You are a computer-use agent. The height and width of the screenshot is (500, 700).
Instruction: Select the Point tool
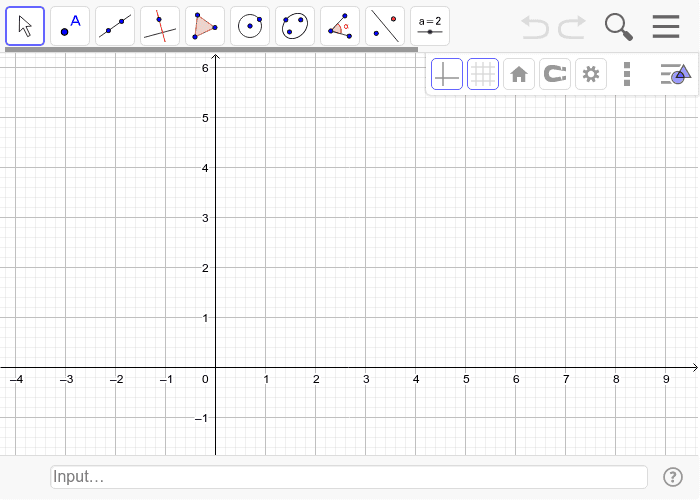[x=70, y=26]
